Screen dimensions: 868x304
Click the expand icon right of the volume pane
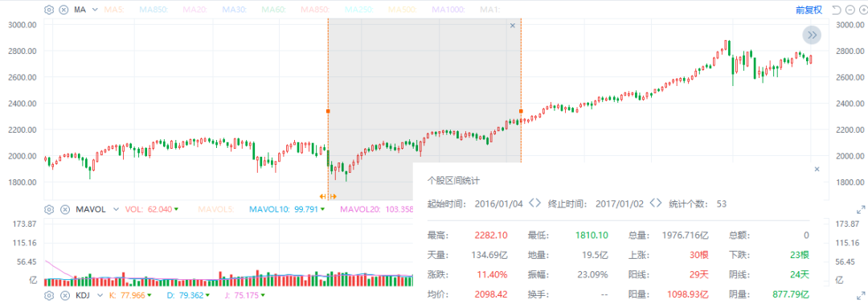pos(861,209)
